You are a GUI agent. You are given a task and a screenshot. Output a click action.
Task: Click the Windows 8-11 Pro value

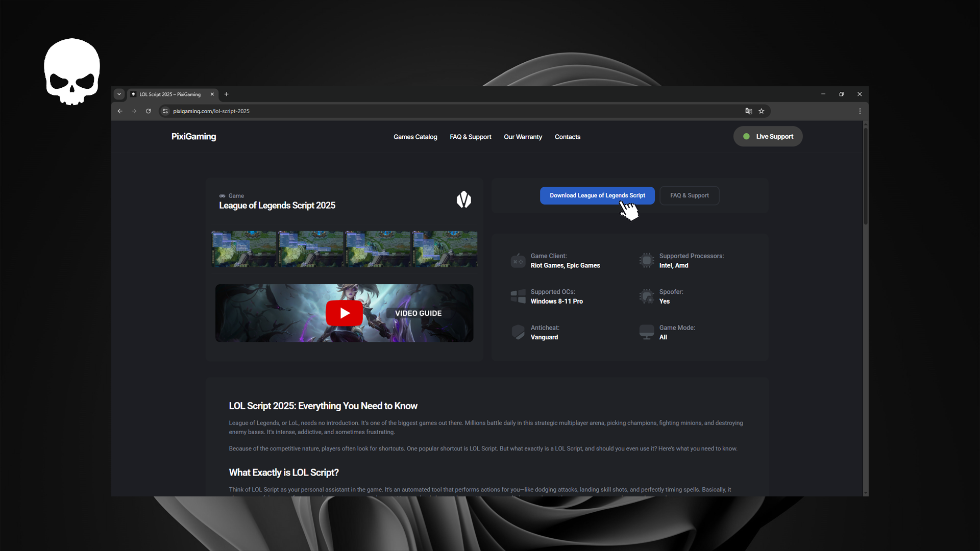pos(556,302)
